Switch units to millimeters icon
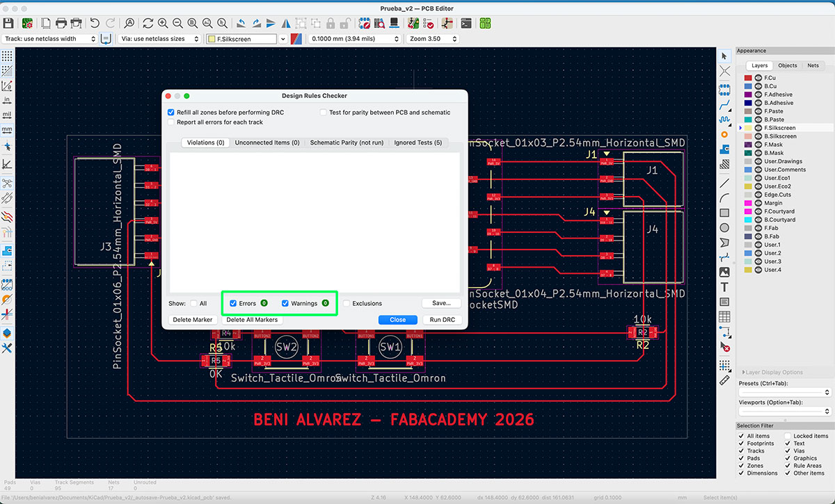This screenshot has height=504, width=835. coord(7,129)
